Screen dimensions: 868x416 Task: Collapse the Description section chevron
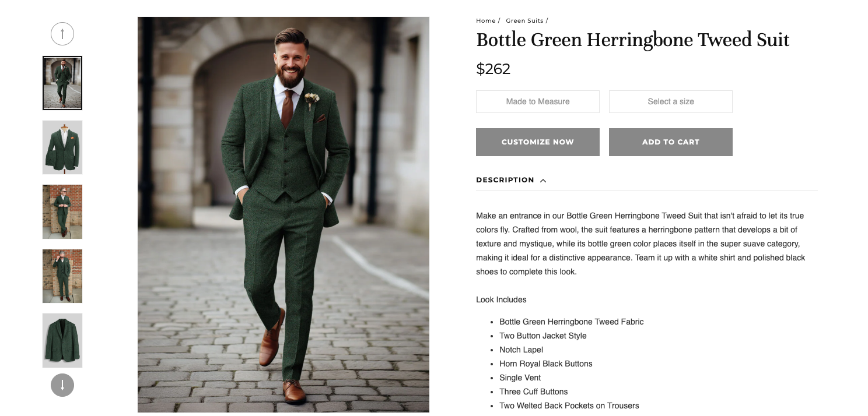pyautogui.click(x=543, y=181)
